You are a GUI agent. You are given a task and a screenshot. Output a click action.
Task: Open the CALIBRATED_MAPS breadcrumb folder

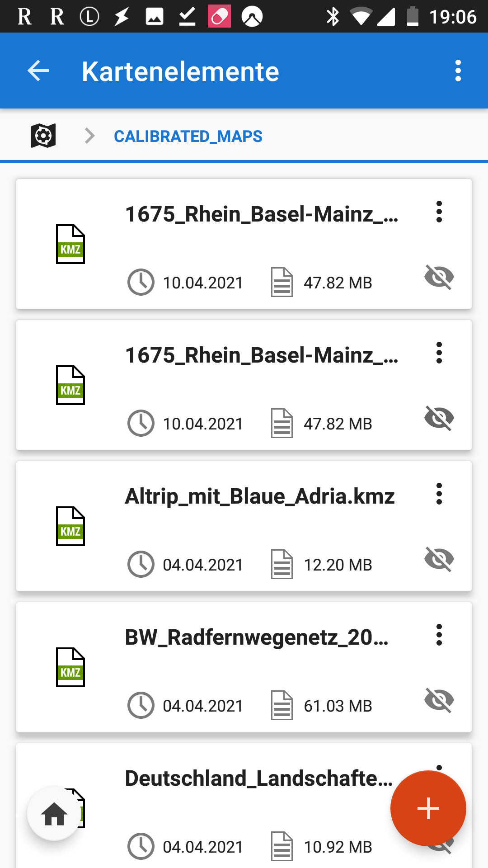coord(188,136)
